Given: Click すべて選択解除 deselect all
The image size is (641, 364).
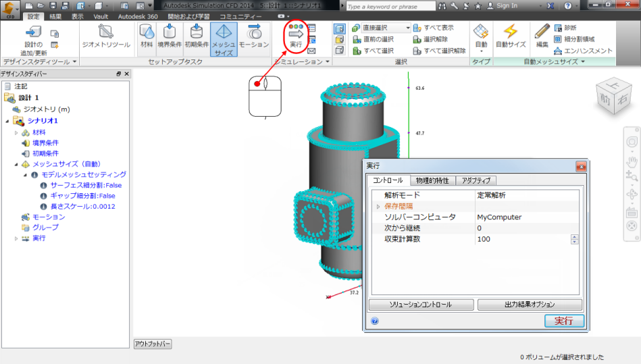Looking at the screenshot, I should 440,51.
